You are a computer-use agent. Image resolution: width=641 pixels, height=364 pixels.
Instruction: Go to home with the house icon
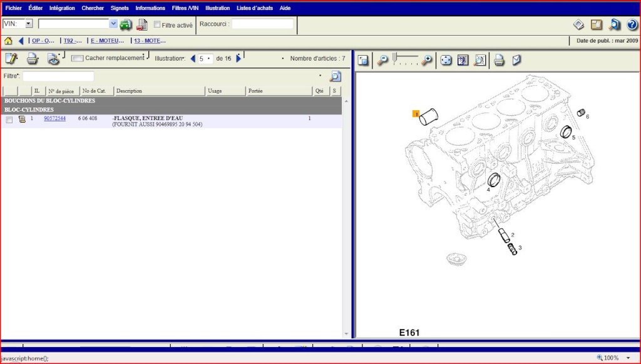pos(8,41)
